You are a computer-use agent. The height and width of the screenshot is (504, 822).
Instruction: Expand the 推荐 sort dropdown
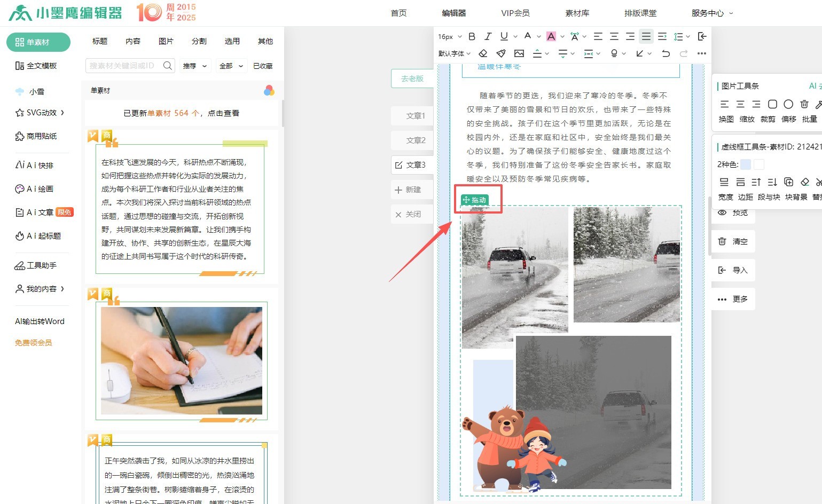coord(195,66)
